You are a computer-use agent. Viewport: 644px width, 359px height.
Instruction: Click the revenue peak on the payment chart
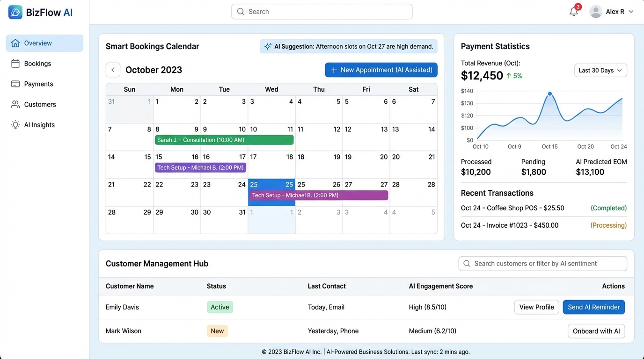click(x=551, y=93)
